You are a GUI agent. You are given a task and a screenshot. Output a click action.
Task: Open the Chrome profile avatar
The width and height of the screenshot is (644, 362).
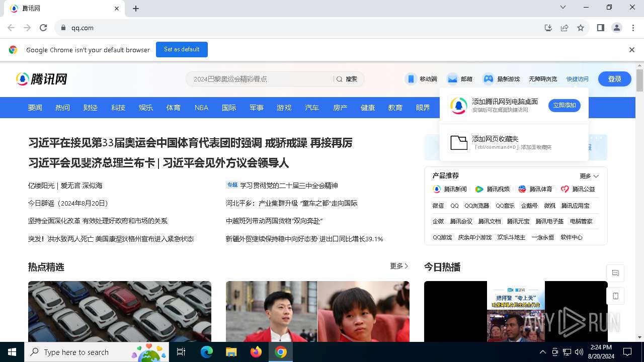point(617,28)
